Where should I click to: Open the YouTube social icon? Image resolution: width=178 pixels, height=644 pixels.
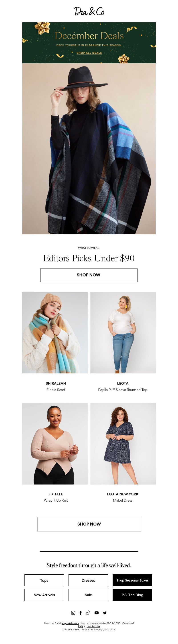tap(97, 613)
